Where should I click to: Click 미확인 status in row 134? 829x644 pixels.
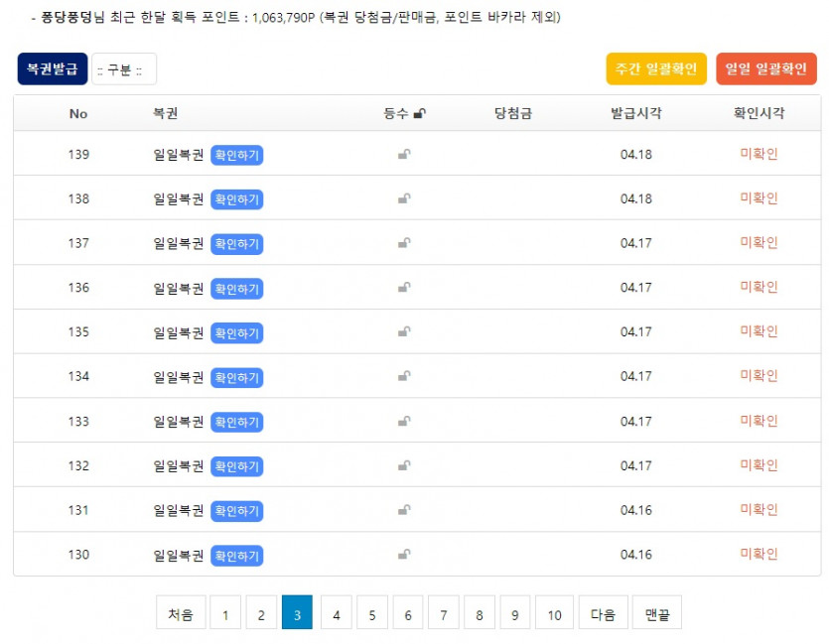[x=759, y=376]
